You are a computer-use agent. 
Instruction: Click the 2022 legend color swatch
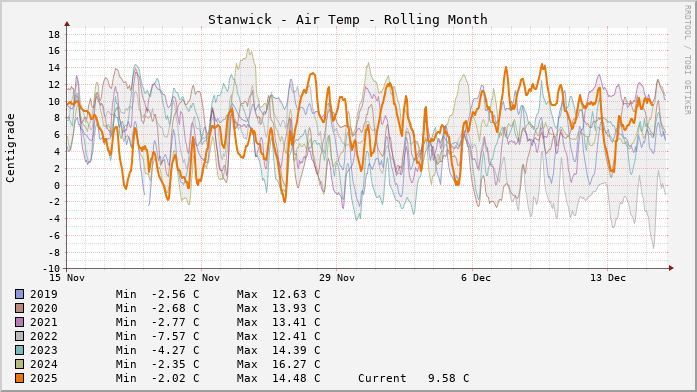click(20, 336)
